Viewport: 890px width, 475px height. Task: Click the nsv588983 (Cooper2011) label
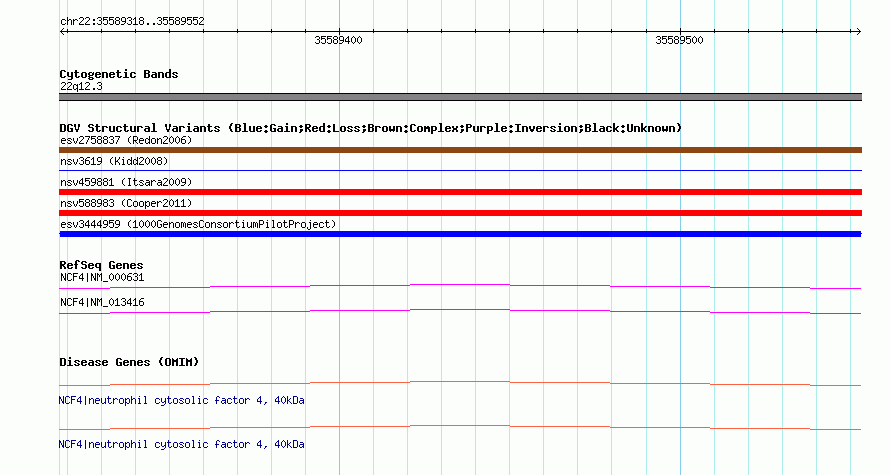126,203
